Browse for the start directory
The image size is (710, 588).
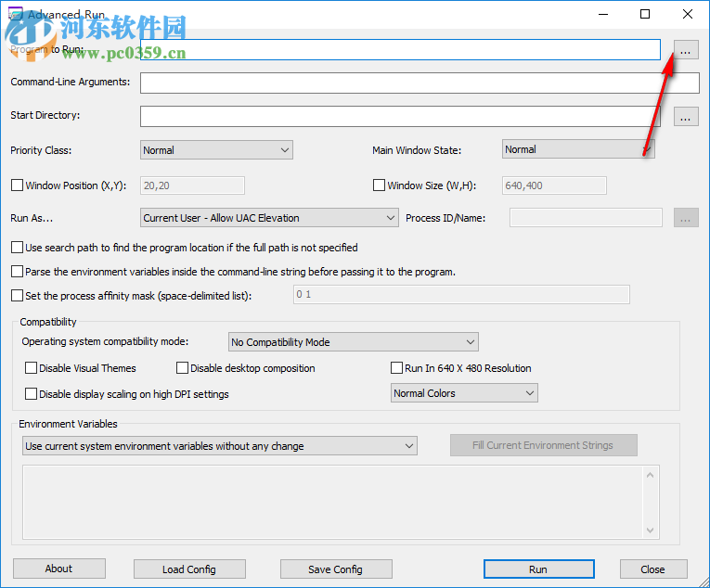pyautogui.click(x=686, y=116)
